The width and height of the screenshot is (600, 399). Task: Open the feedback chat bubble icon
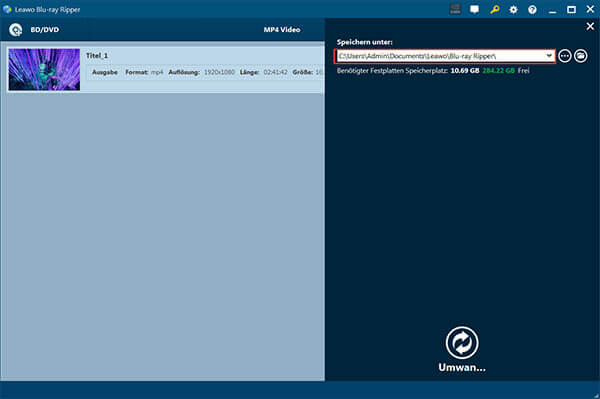click(x=474, y=9)
